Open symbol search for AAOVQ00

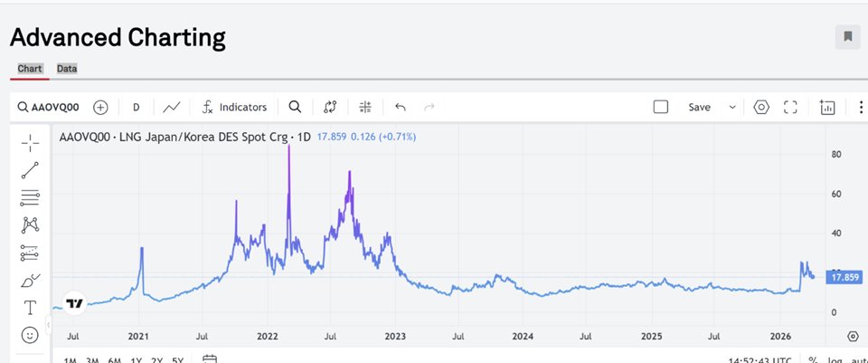pos(48,107)
